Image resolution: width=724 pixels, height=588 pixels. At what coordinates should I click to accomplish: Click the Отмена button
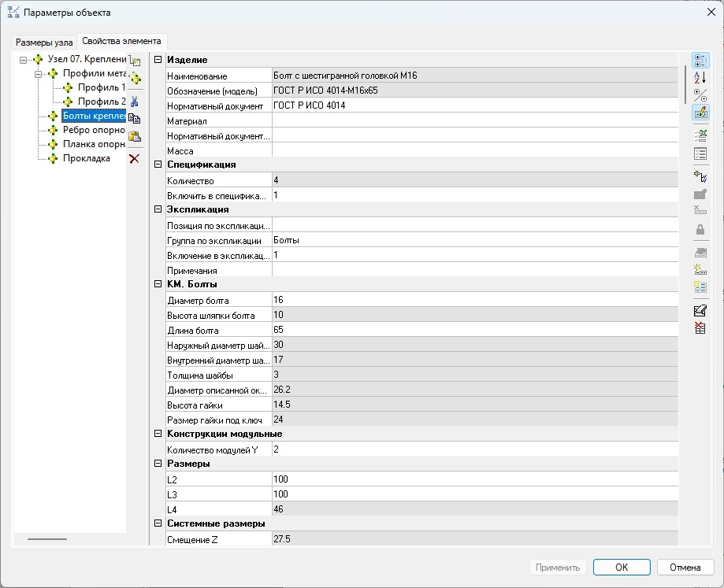pyautogui.click(x=685, y=568)
